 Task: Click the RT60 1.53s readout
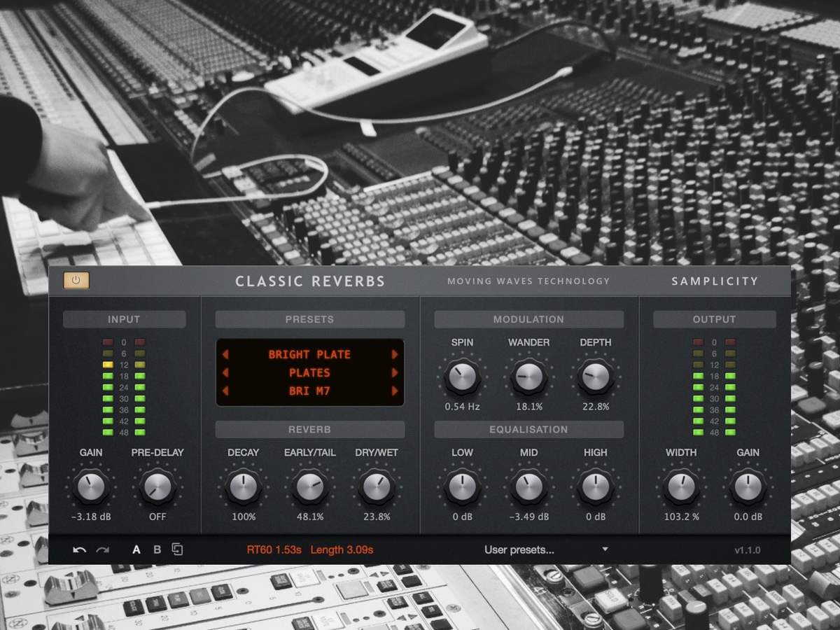[274, 549]
